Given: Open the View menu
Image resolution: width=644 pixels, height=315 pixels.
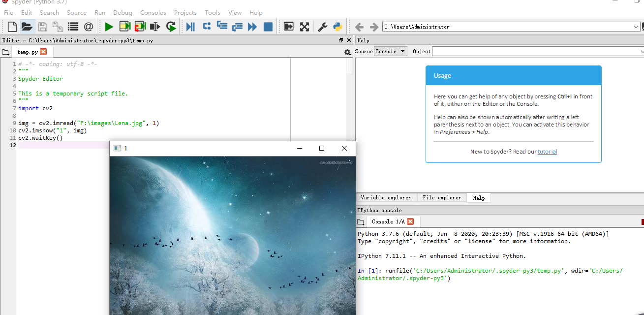Looking at the screenshot, I should pos(235,12).
